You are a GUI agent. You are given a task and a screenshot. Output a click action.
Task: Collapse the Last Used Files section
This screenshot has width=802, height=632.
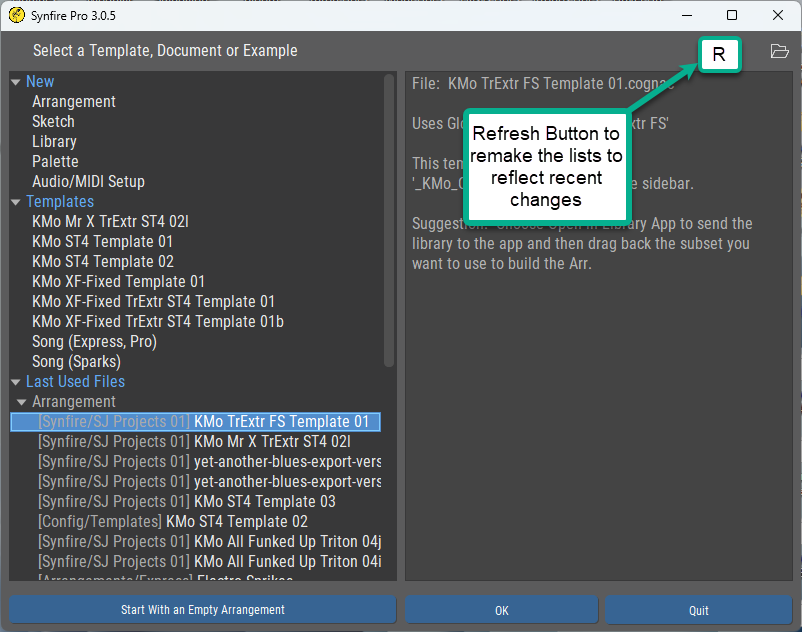point(16,382)
